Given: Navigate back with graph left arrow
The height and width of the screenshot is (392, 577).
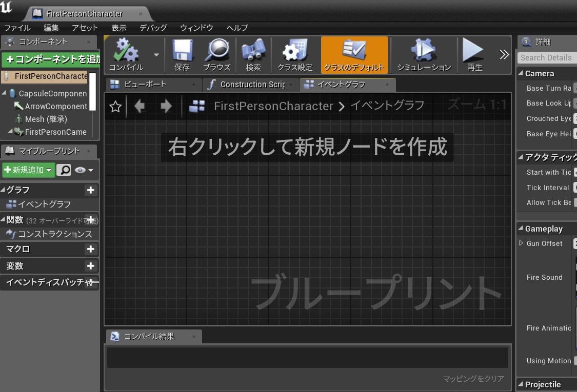Looking at the screenshot, I should click(140, 106).
